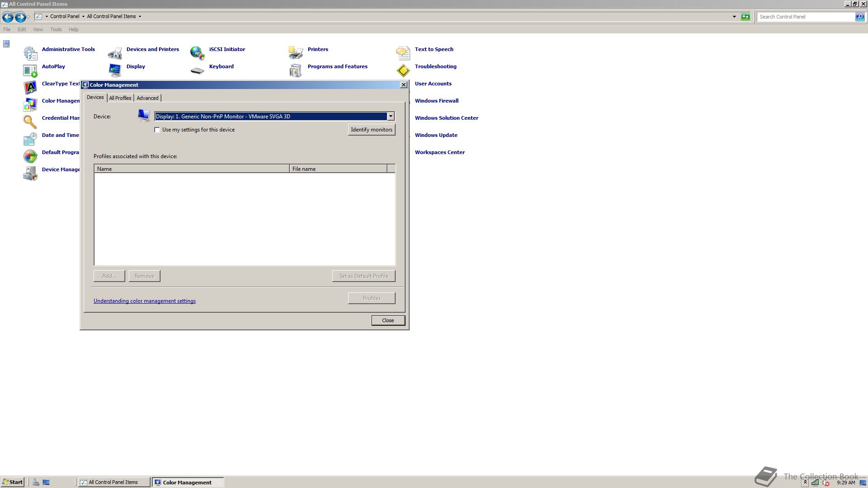
Task: Switch to All Control Panel Items taskbar button
Action: (114, 482)
